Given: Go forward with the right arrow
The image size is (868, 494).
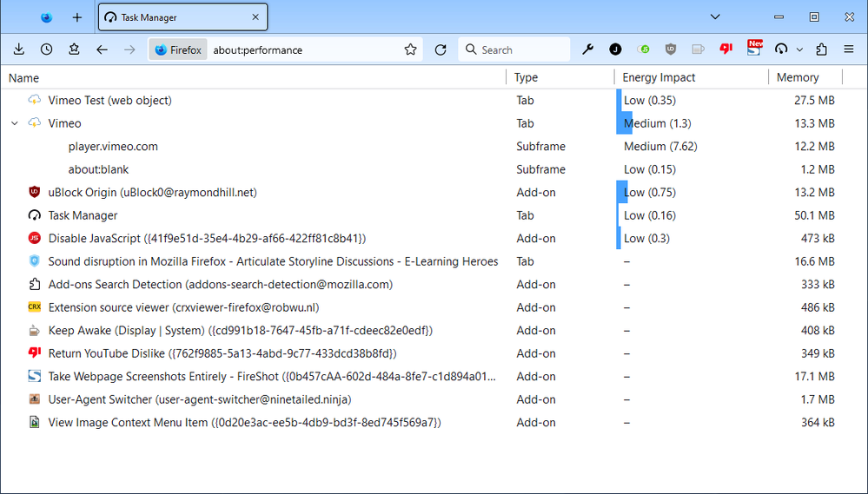Looking at the screenshot, I should coord(129,49).
